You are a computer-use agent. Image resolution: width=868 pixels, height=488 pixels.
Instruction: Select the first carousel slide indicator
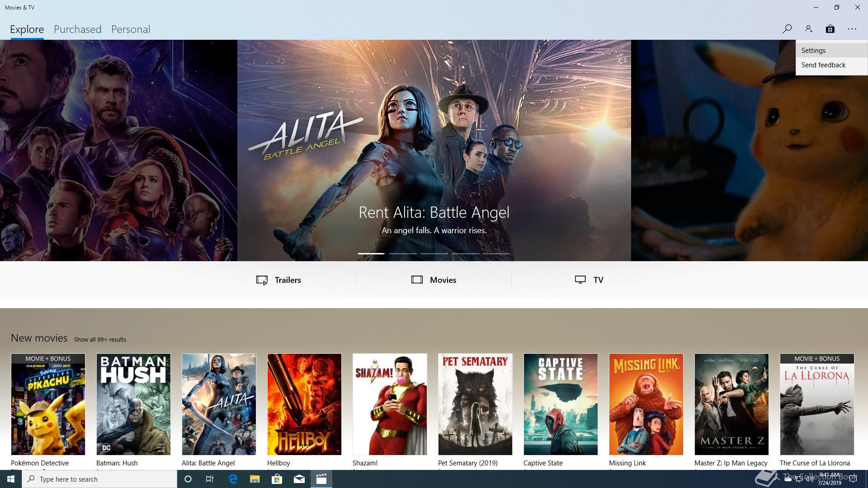coord(371,253)
